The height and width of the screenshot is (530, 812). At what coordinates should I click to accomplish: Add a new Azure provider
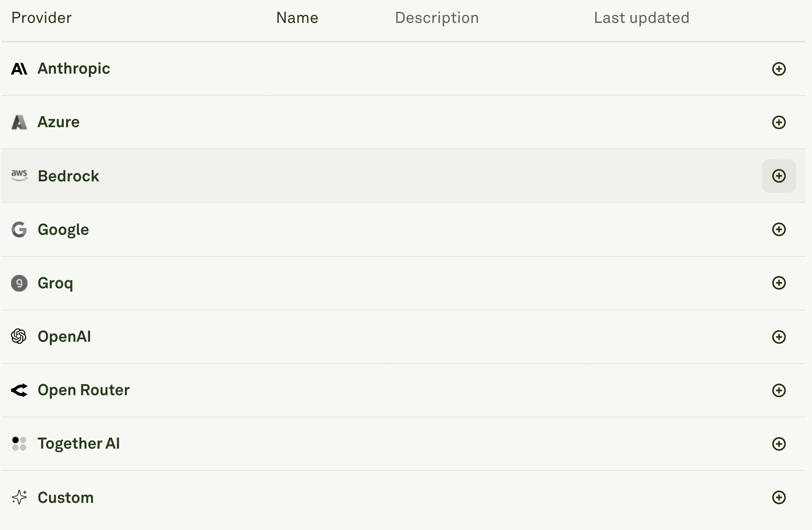point(779,122)
